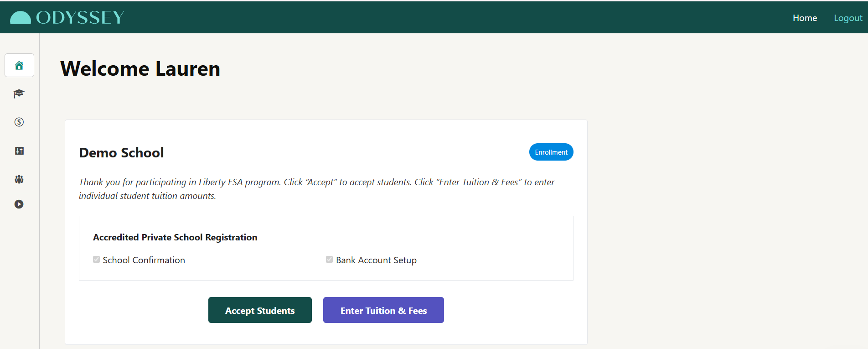The width and height of the screenshot is (868, 349).
Task: Open the sliders settings icon in sidebar
Action: pos(19,151)
